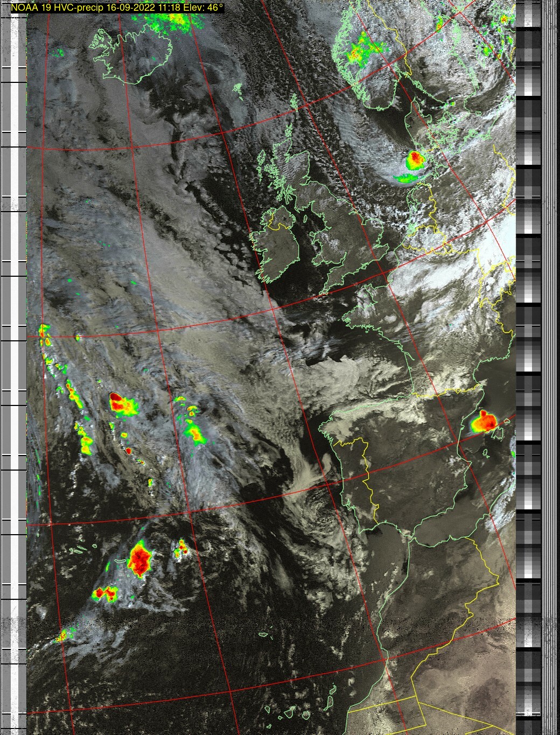
Task: Click the Azores island outlines
Action: pyautogui.click(x=81, y=550)
